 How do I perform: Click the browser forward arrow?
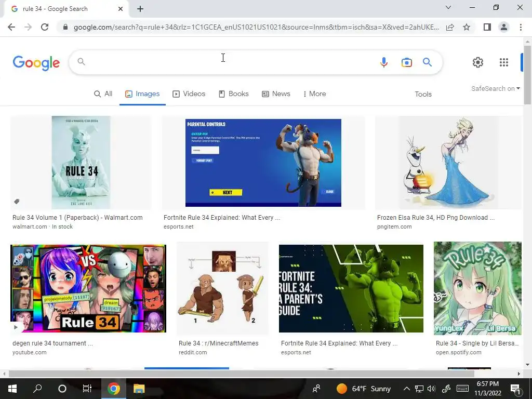(28, 27)
